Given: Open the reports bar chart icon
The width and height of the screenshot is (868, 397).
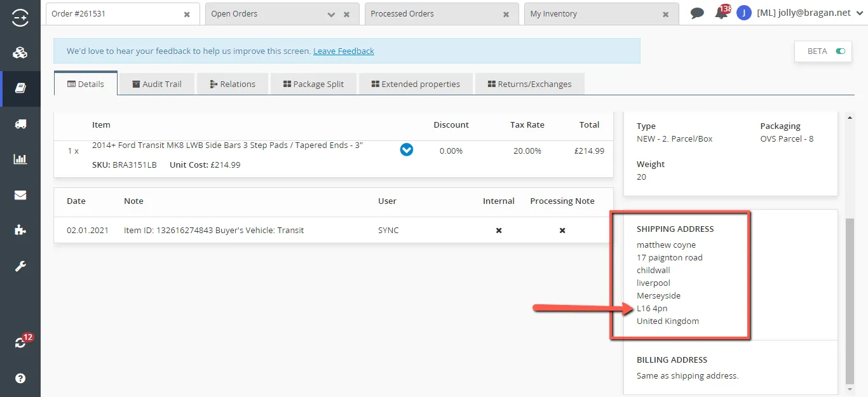Looking at the screenshot, I should 20,159.
